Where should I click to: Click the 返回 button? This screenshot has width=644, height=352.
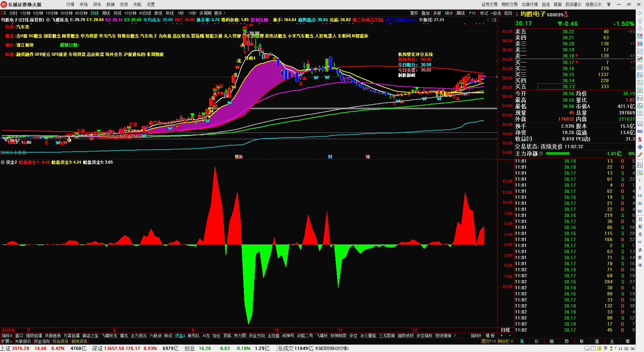[508, 13]
